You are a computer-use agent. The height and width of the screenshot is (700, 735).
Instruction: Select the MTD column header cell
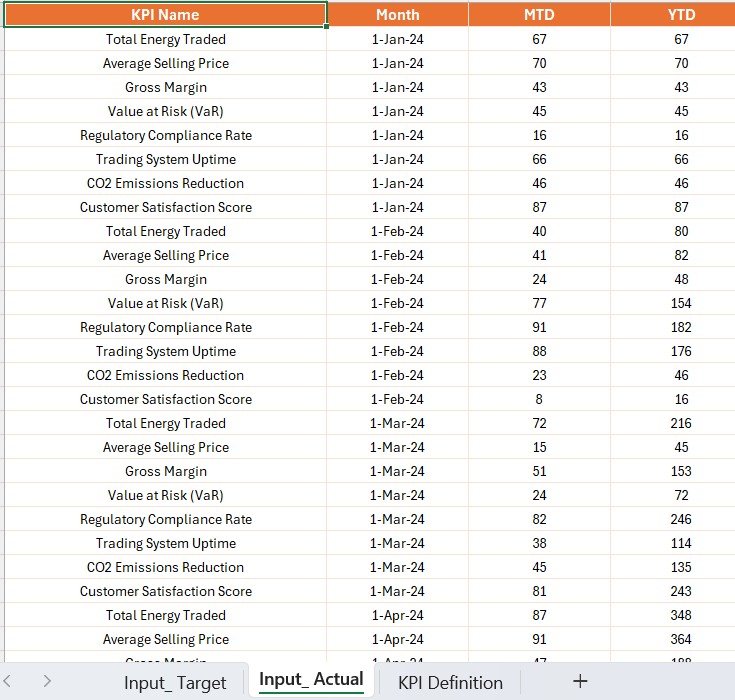(539, 15)
